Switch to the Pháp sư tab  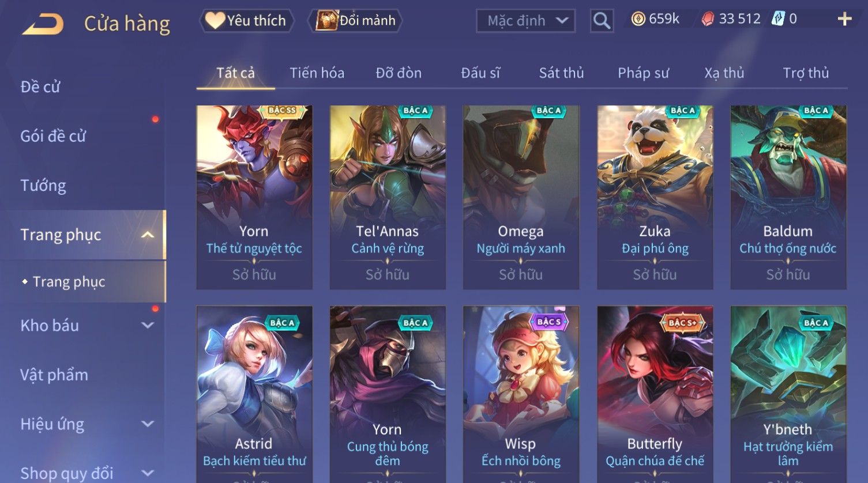[x=643, y=73]
